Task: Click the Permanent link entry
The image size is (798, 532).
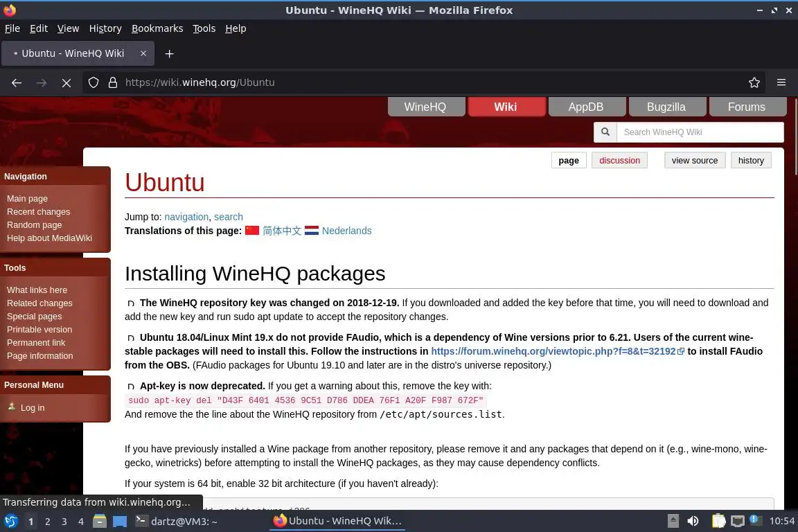Action: (36, 343)
